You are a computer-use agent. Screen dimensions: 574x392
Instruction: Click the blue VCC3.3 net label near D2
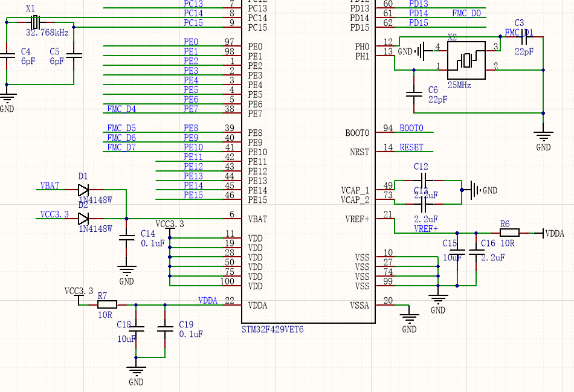click(x=54, y=214)
